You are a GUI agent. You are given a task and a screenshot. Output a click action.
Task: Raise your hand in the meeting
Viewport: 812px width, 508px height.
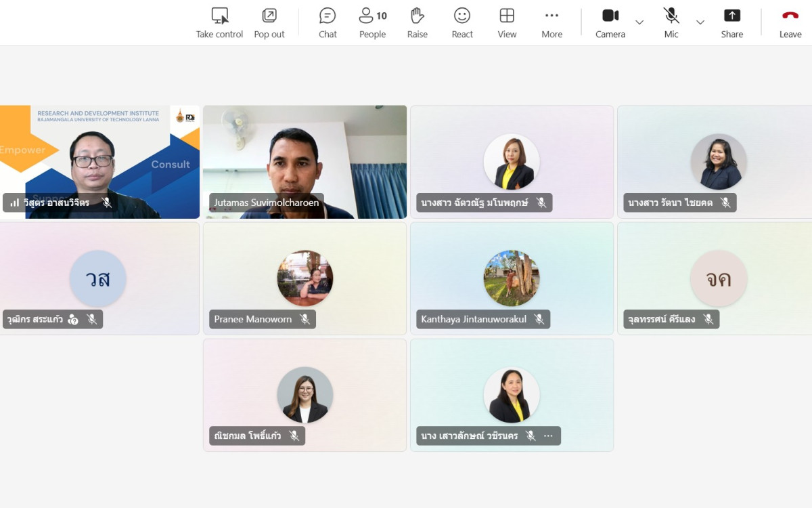[x=417, y=16]
